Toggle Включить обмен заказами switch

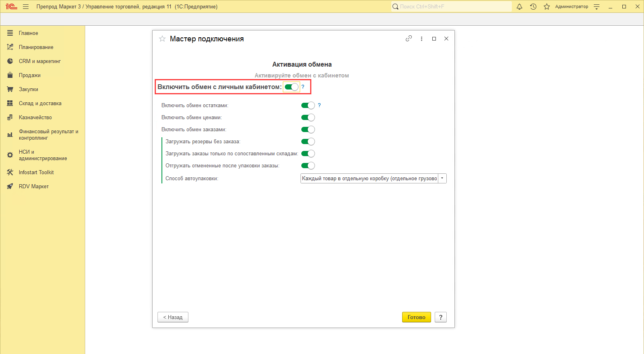tap(308, 130)
